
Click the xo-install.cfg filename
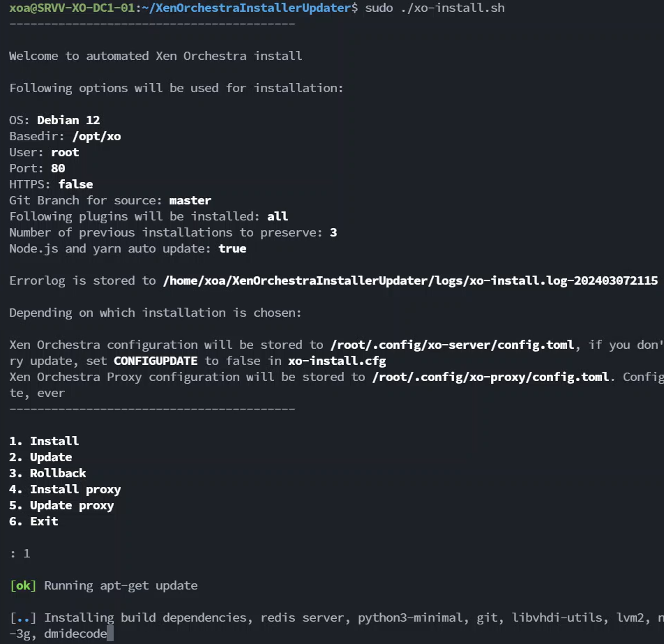pyautogui.click(x=337, y=361)
